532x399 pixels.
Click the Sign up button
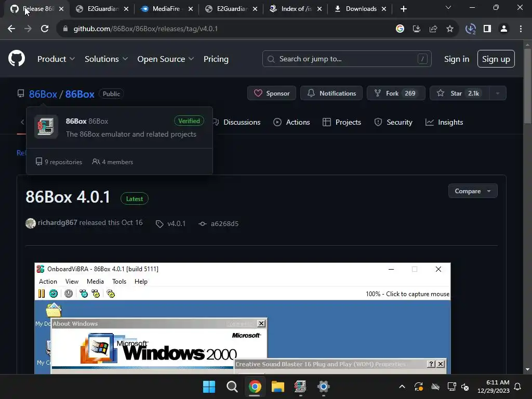click(496, 59)
